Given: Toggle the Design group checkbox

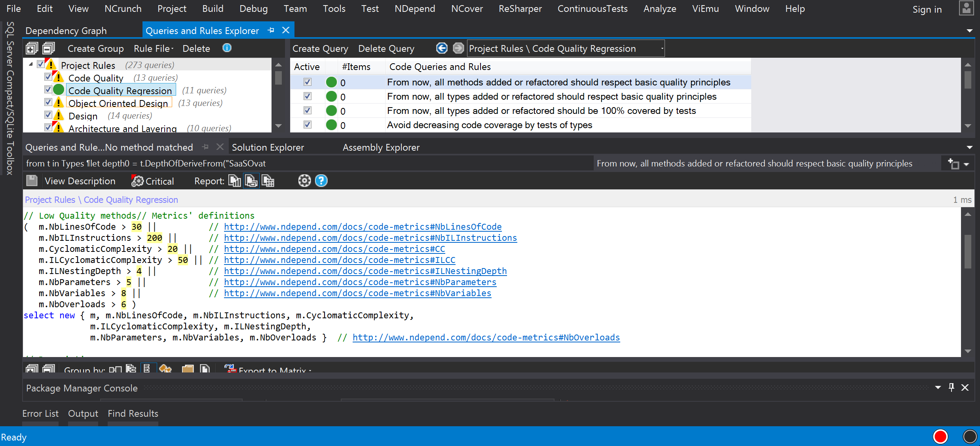Looking at the screenshot, I should (48, 115).
